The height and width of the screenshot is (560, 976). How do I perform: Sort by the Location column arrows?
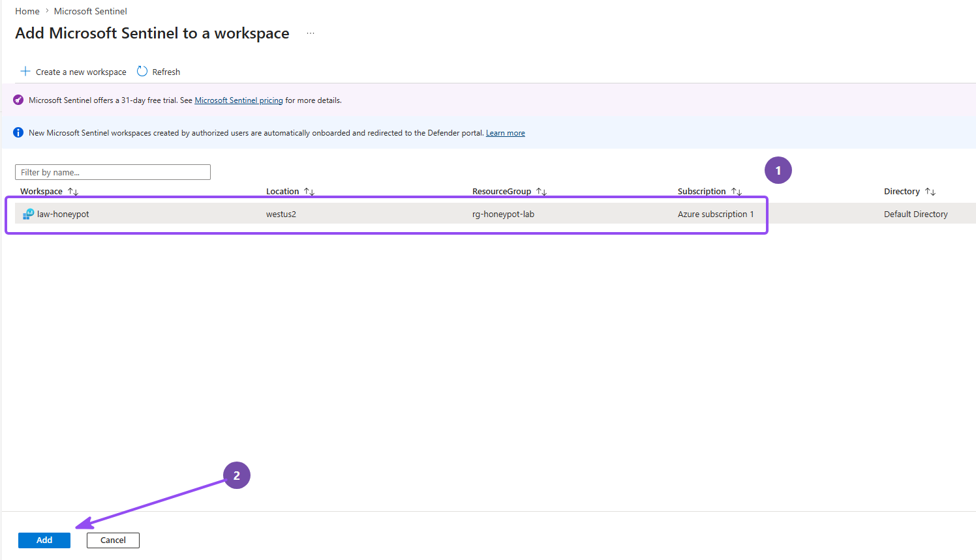click(x=309, y=192)
